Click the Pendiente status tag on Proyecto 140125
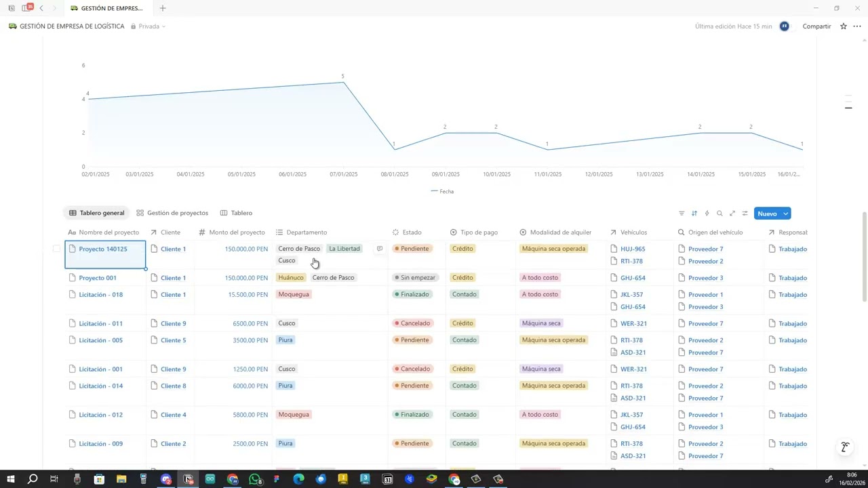The height and width of the screenshot is (488, 868). [412, 249]
